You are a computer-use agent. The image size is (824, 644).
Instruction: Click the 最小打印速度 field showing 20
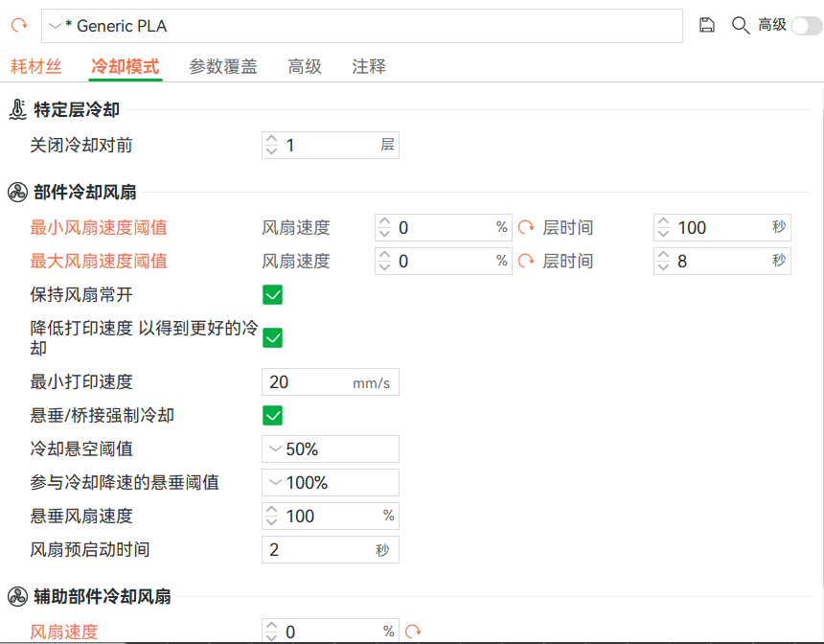click(330, 382)
